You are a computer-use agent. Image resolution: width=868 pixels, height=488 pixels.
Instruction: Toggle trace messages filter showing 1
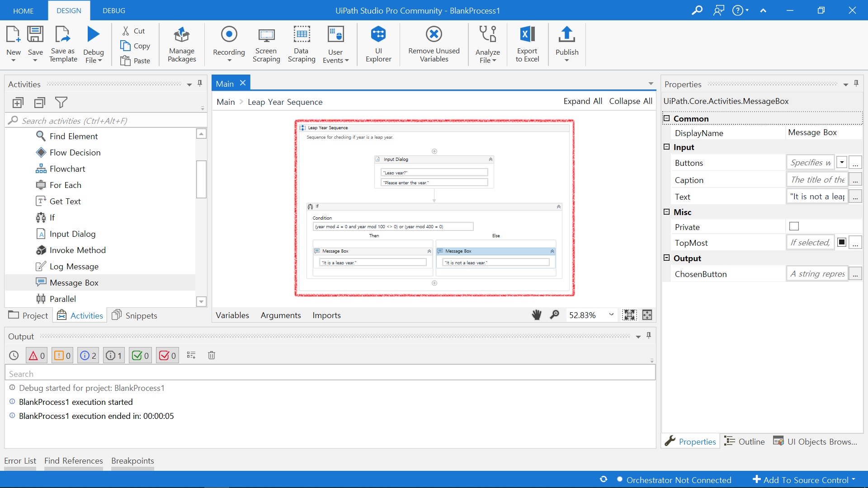(114, 356)
